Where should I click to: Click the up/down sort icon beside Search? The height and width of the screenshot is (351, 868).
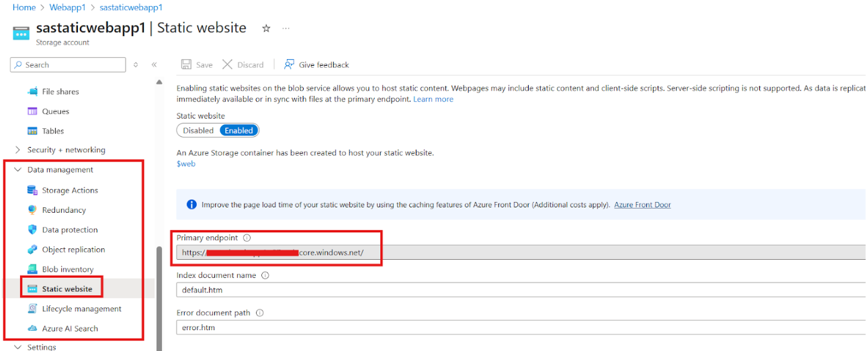click(136, 64)
